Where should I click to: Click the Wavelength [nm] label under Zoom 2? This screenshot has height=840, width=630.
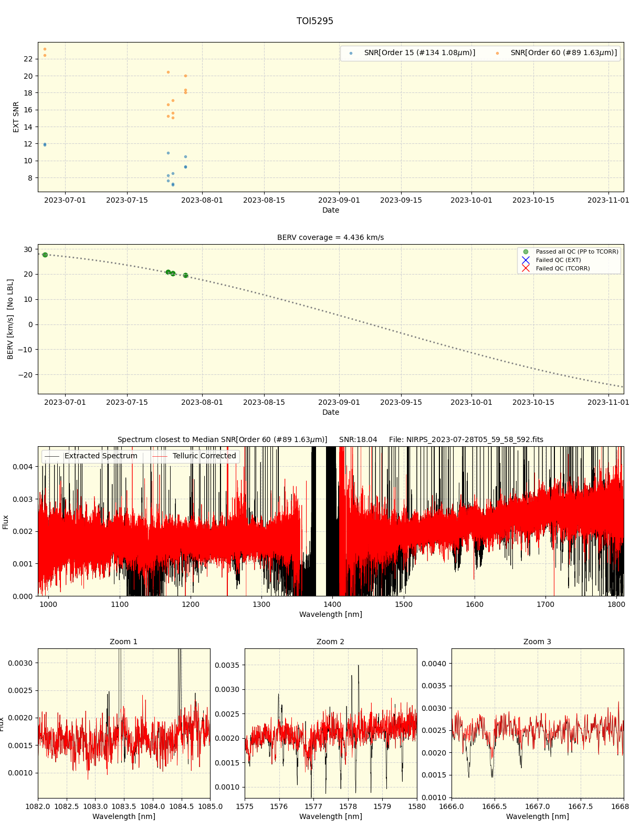(330, 816)
